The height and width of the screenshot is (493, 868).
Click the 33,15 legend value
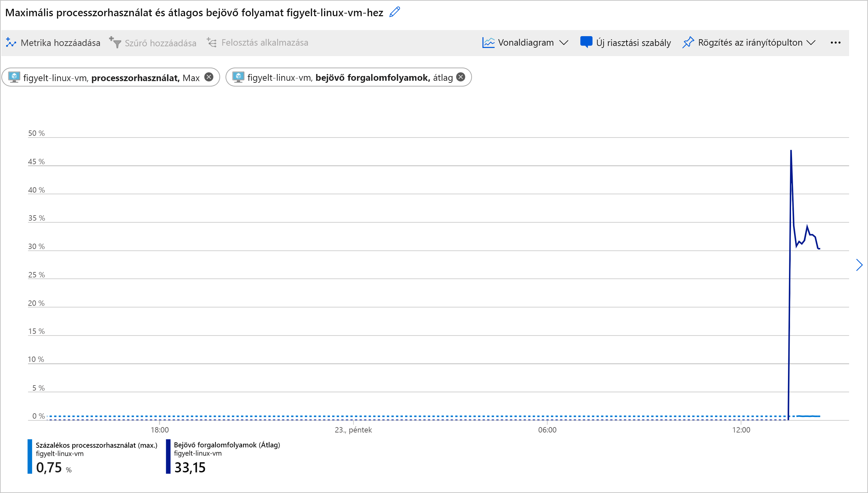tap(190, 468)
